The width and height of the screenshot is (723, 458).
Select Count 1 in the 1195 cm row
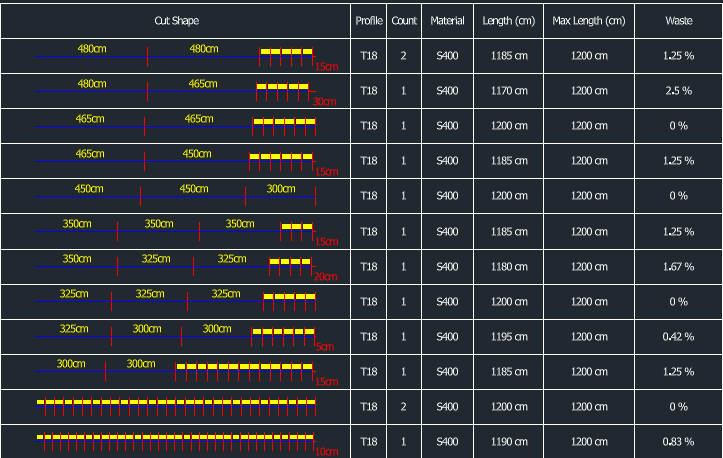click(404, 337)
